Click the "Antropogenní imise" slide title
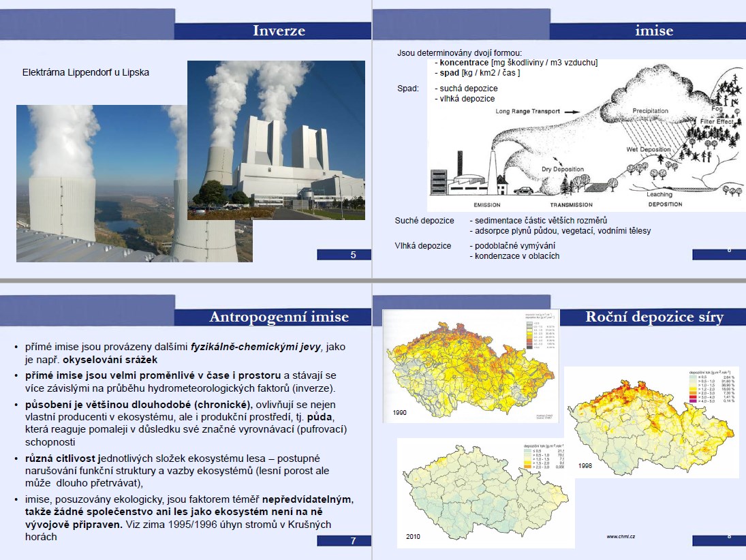Image resolution: width=746 pixels, height=560 pixels. click(279, 317)
